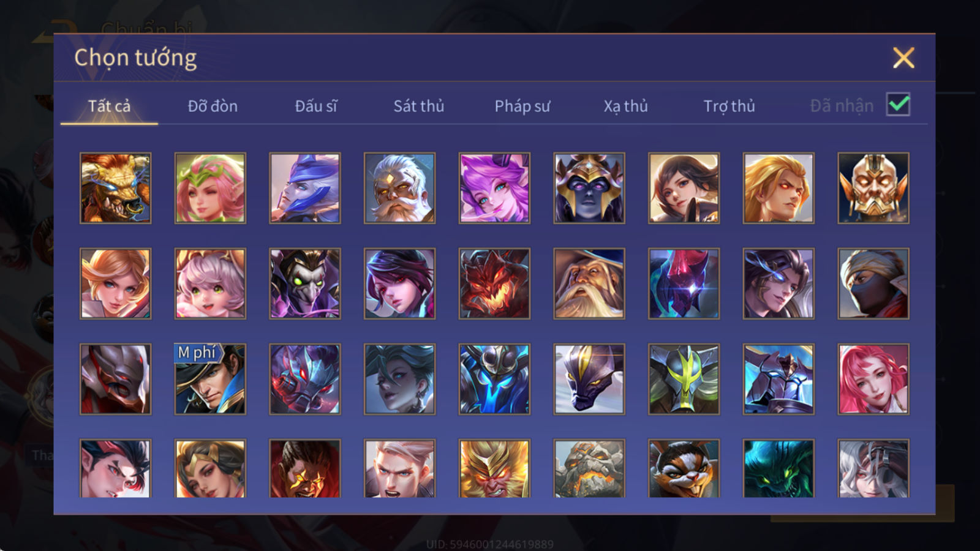This screenshot has height=551, width=980.
Task: Pick the raccoon-like furry hero portrait
Action: 684,468
